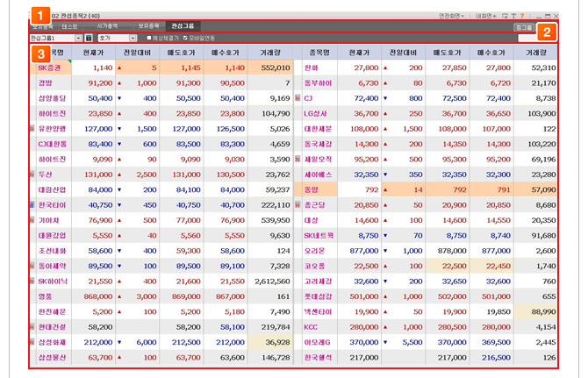Select the 조선내화 stock name
Viewport: 588px width, 378px height.
(52, 251)
